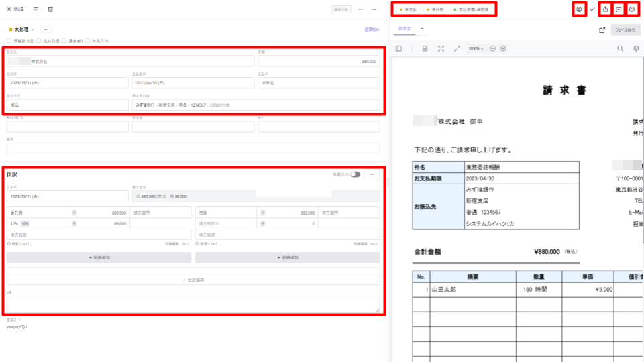The width and height of the screenshot is (644, 362).
Task: Click the assignee person icon
Action: point(579,9)
